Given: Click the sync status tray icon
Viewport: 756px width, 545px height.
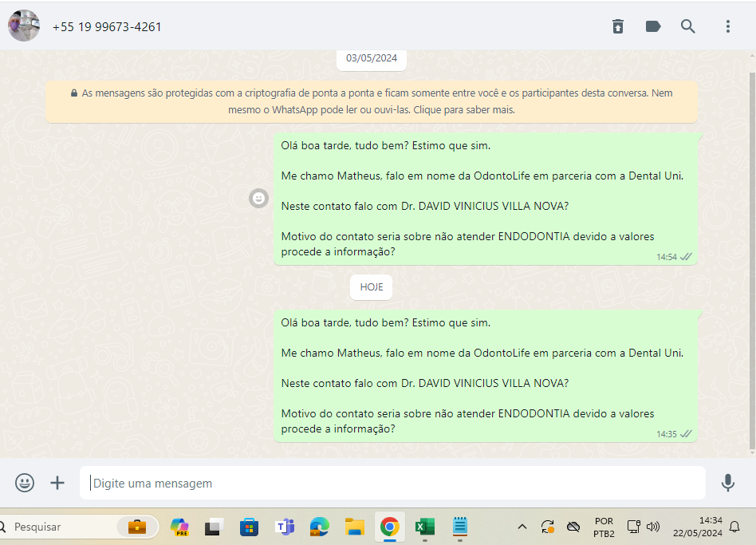Looking at the screenshot, I should pos(548,527).
